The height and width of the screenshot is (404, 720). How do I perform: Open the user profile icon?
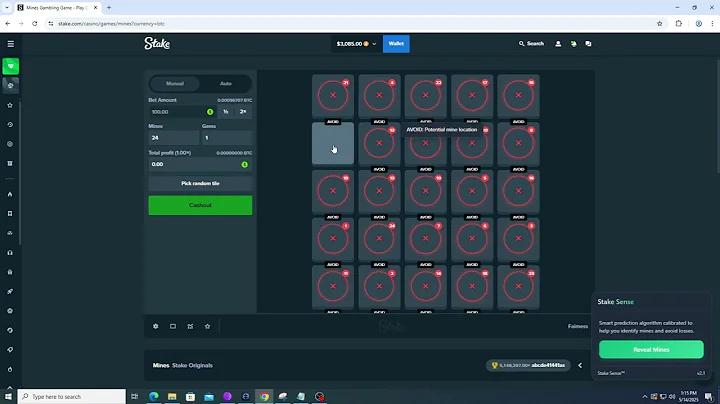(558, 44)
